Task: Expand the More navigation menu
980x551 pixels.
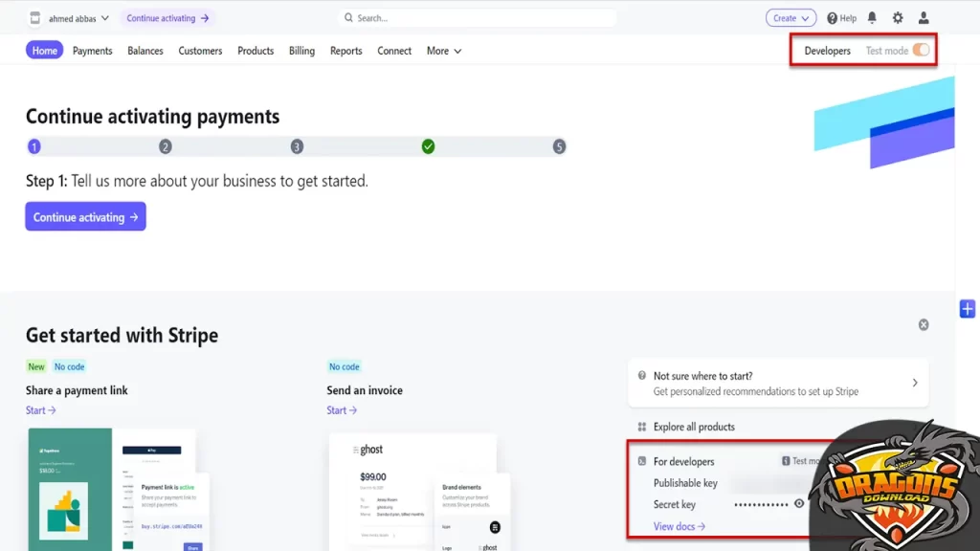Action: (x=444, y=51)
